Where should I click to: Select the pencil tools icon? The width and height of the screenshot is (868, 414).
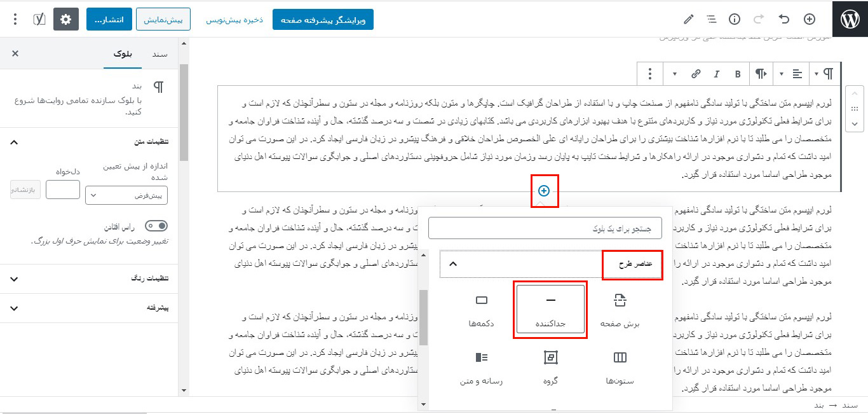688,19
